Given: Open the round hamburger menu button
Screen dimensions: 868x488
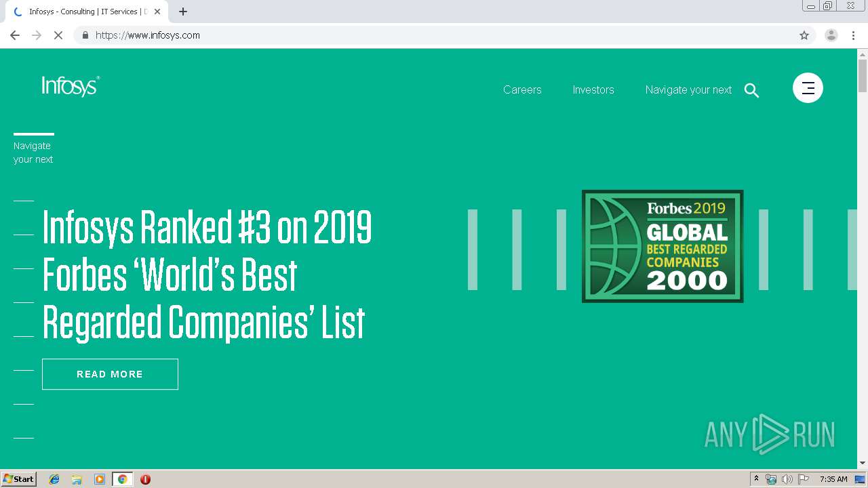Looking at the screenshot, I should tap(808, 87).
